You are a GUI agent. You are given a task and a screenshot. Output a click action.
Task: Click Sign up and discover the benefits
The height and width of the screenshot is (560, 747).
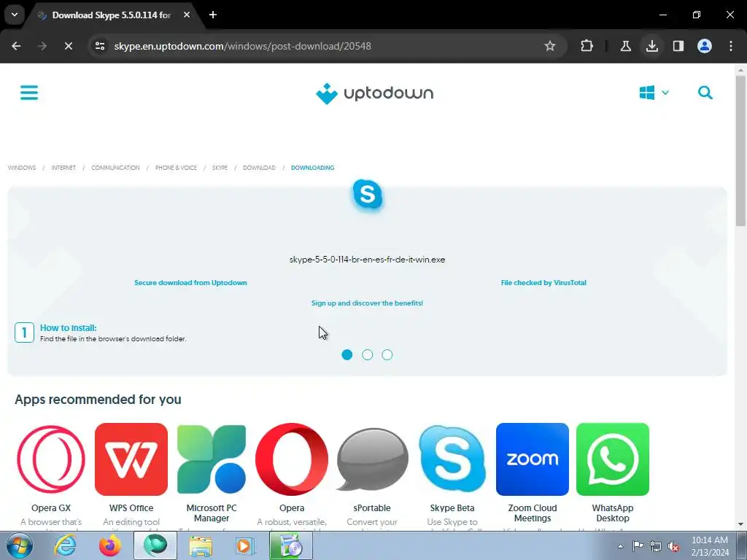pyautogui.click(x=367, y=303)
